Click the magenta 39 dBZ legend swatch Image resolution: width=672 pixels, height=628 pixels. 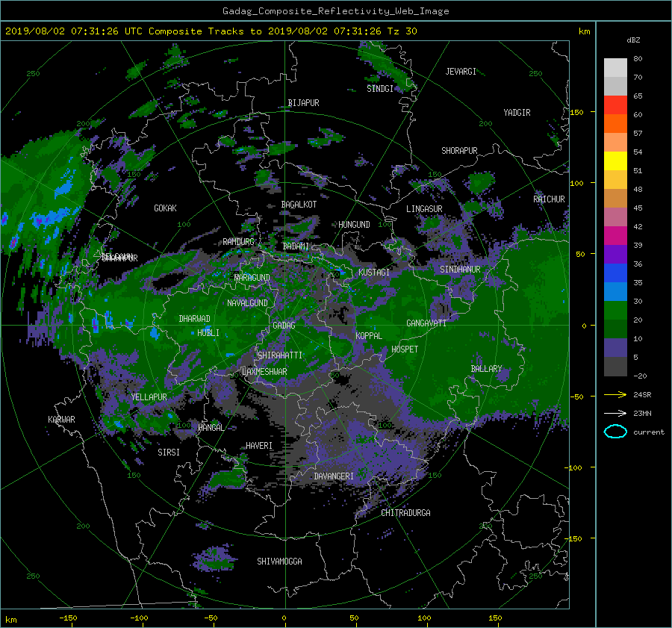tap(615, 236)
